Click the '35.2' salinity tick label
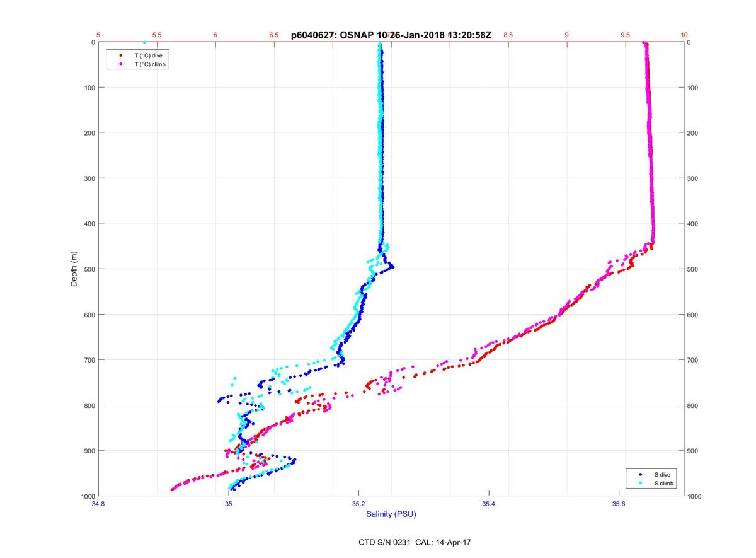 tap(358, 504)
